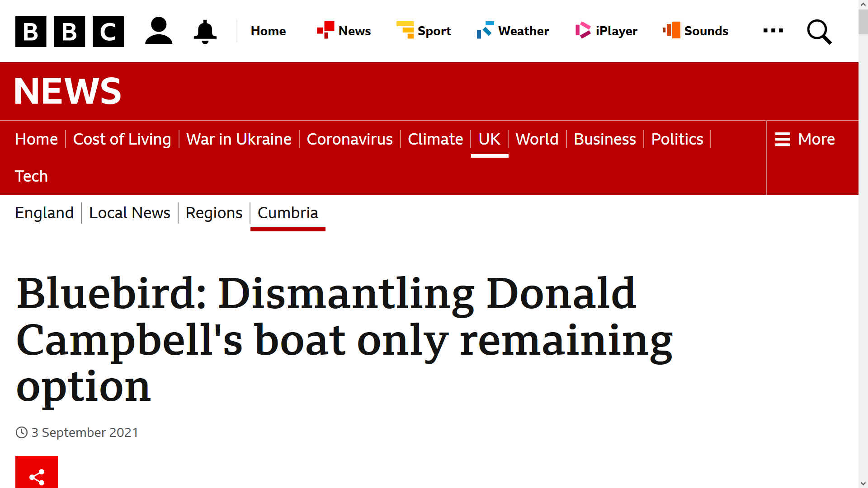Expand the More hamburger menu

805,139
